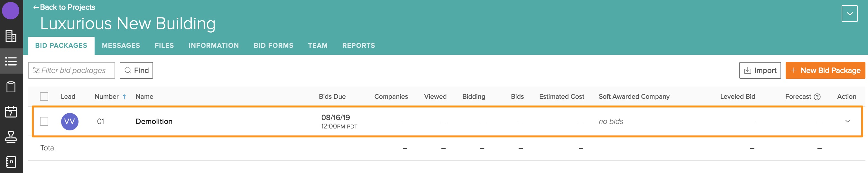The image size is (868, 173).
Task: Switch to the Messages tab
Action: click(121, 46)
